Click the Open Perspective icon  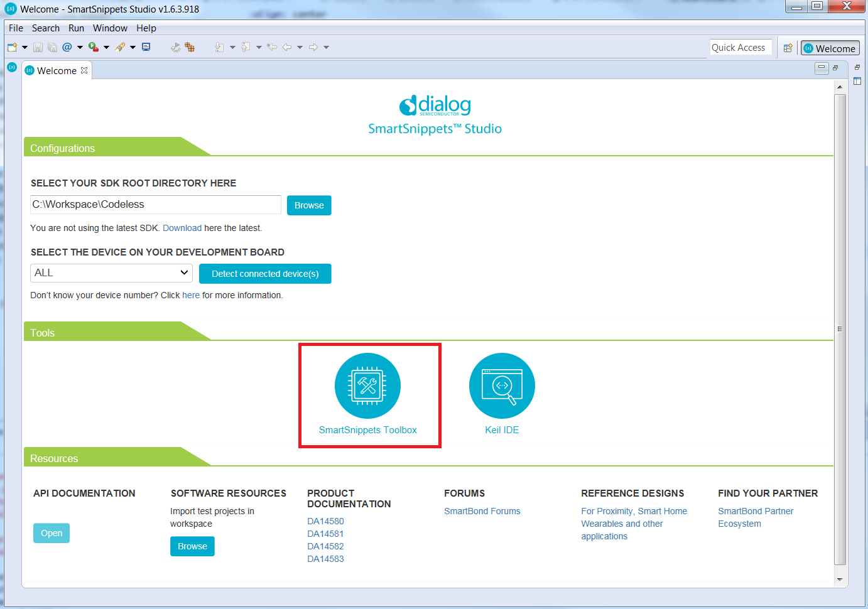[x=788, y=48]
